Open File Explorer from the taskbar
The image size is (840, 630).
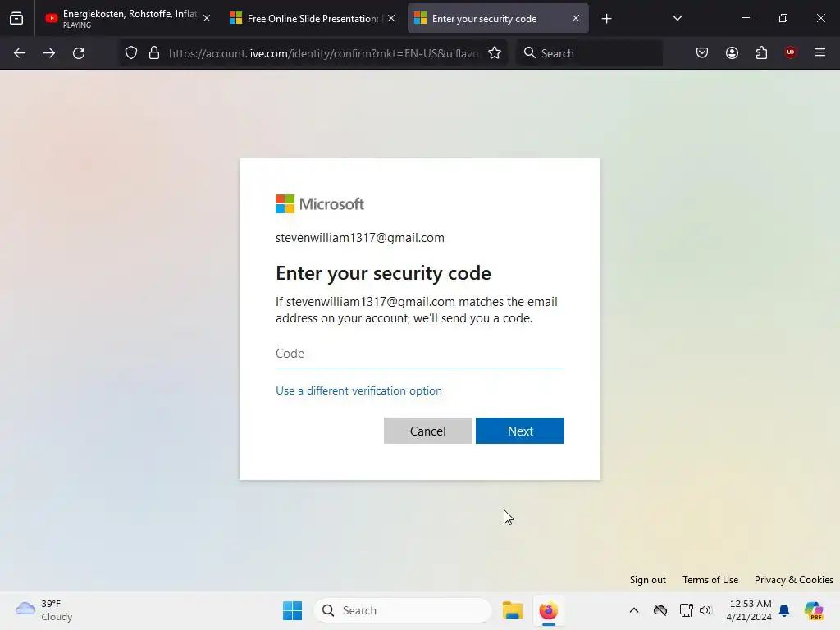pyautogui.click(x=512, y=610)
